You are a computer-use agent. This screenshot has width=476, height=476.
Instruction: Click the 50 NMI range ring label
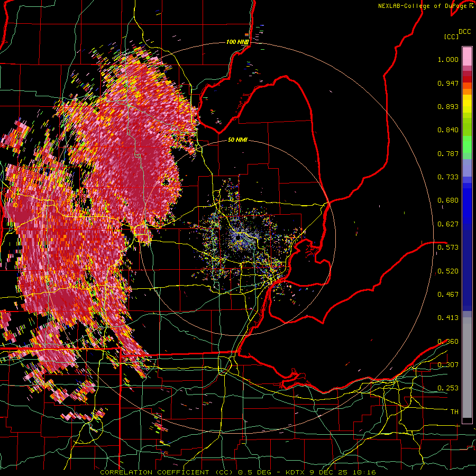click(x=237, y=140)
